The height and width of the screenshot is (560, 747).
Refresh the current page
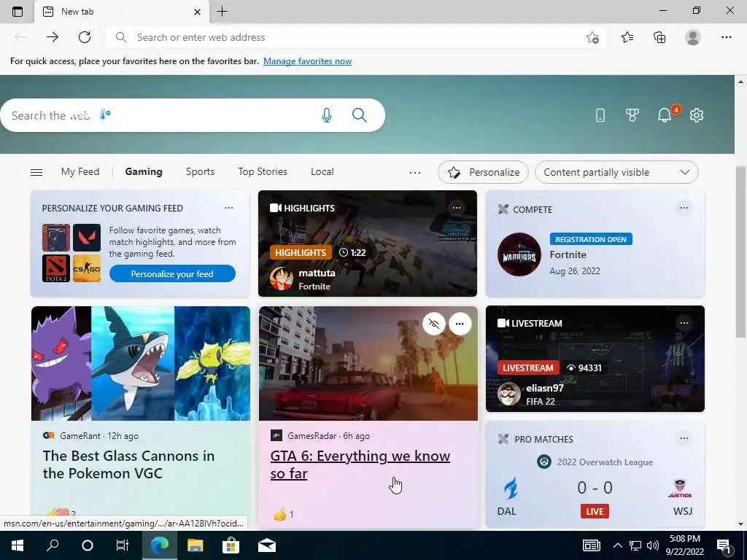(85, 37)
